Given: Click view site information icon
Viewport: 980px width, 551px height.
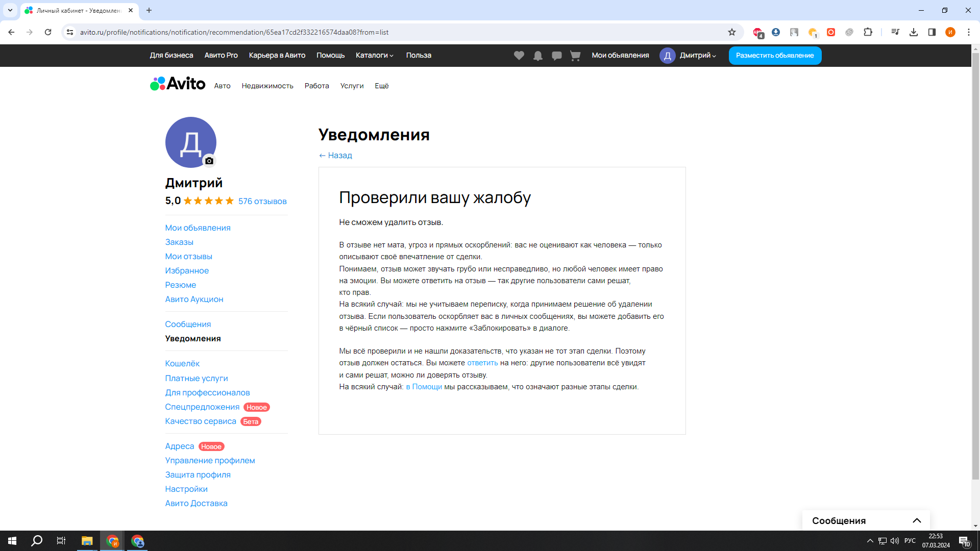Looking at the screenshot, I should pos(70,32).
